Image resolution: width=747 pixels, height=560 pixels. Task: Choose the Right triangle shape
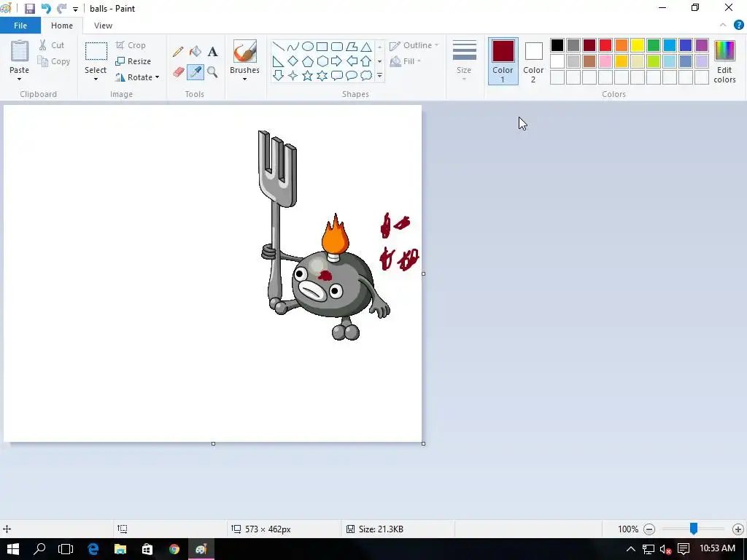point(278,61)
